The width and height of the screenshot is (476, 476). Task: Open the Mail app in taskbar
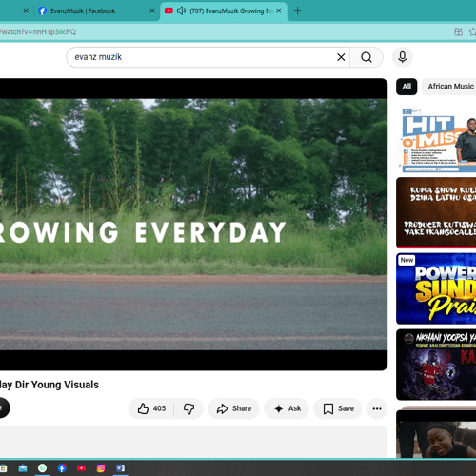23,468
